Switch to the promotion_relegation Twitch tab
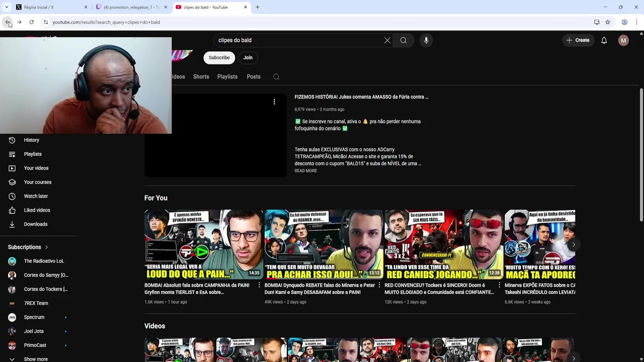The height and width of the screenshot is (362, 644). coord(132,7)
